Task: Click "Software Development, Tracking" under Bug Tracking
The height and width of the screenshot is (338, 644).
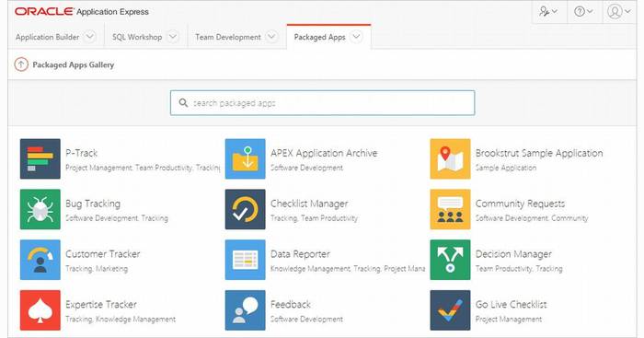Action: coord(117,218)
